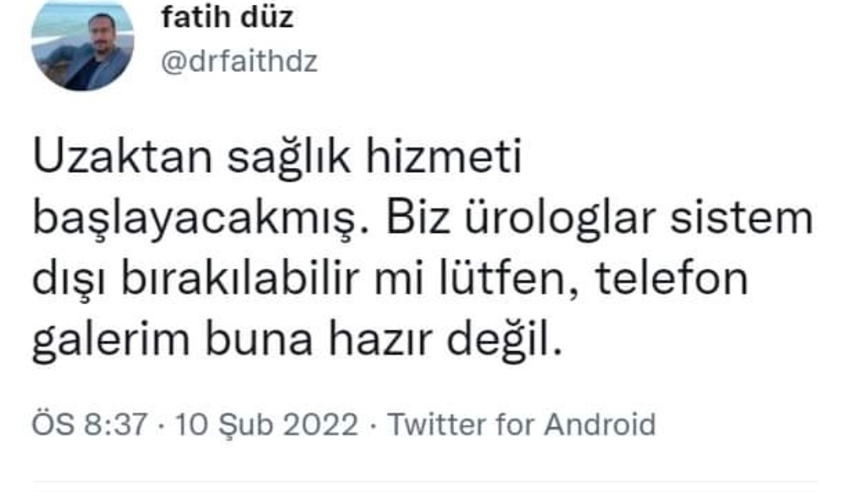Screen dimensions: 856x504
Task: Open fatih düz's profile picture
Action: coord(82,45)
